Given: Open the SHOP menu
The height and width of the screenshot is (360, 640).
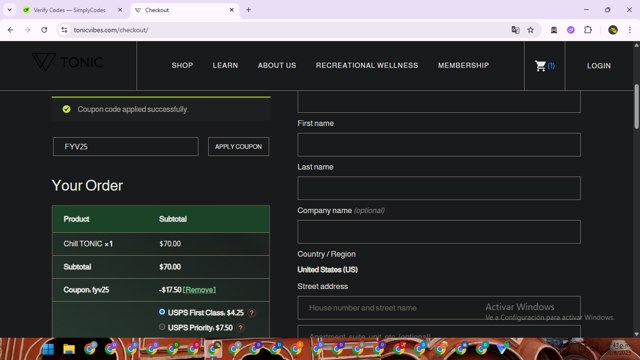Looking at the screenshot, I should pyautogui.click(x=182, y=65).
